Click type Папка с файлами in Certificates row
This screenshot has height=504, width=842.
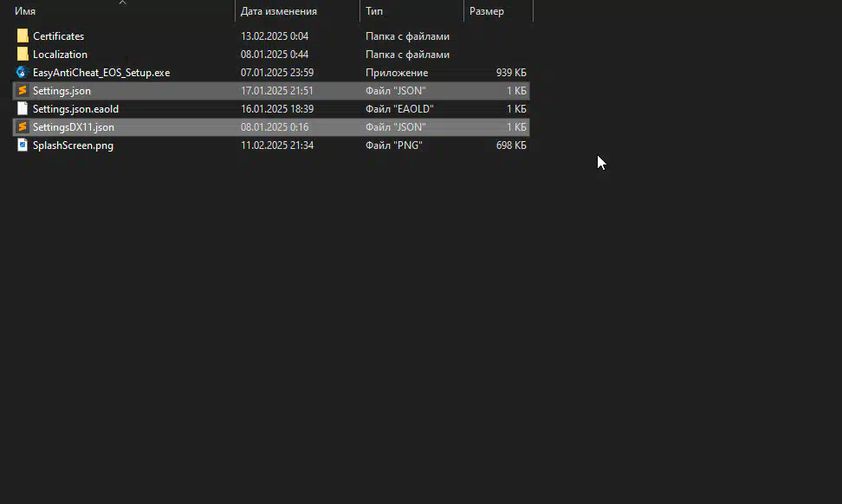(408, 36)
